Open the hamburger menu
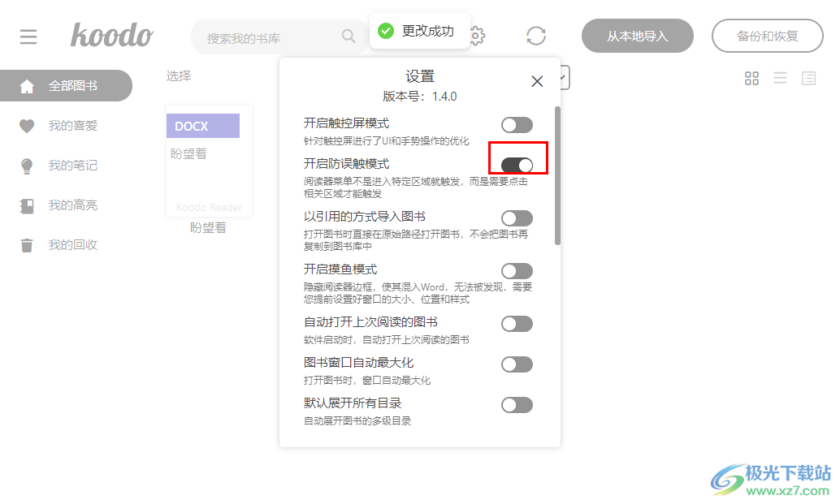The width and height of the screenshot is (840, 504). 28,37
